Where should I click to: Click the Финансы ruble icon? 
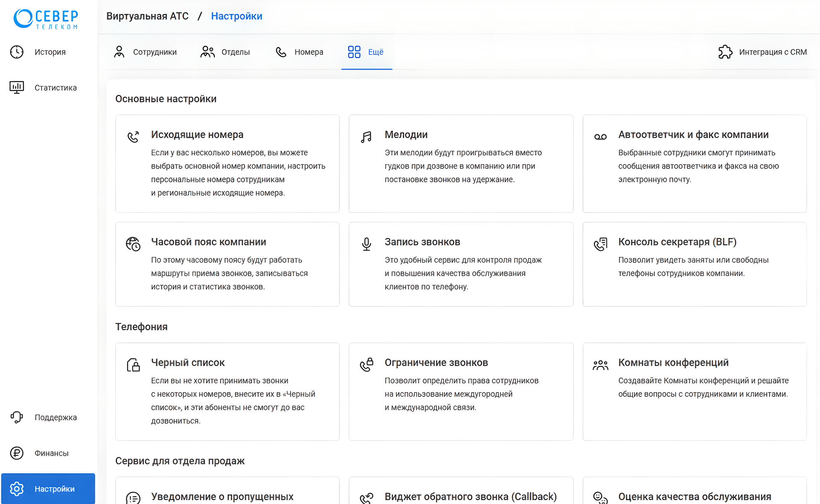[x=17, y=453]
